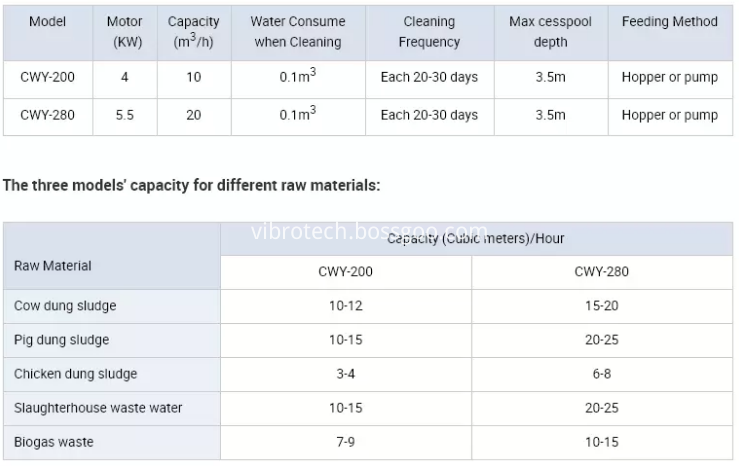Click the 5.5 motor power value

(x=124, y=115)
